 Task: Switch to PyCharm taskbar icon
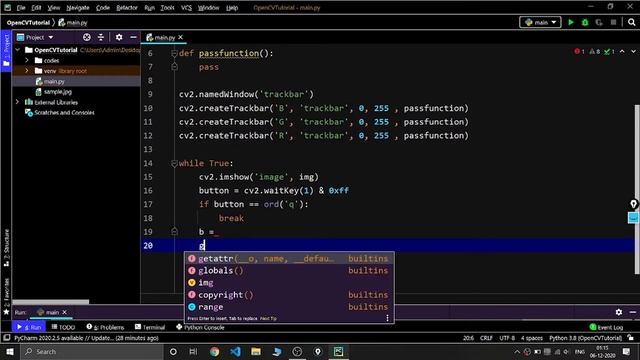point(338,351)
